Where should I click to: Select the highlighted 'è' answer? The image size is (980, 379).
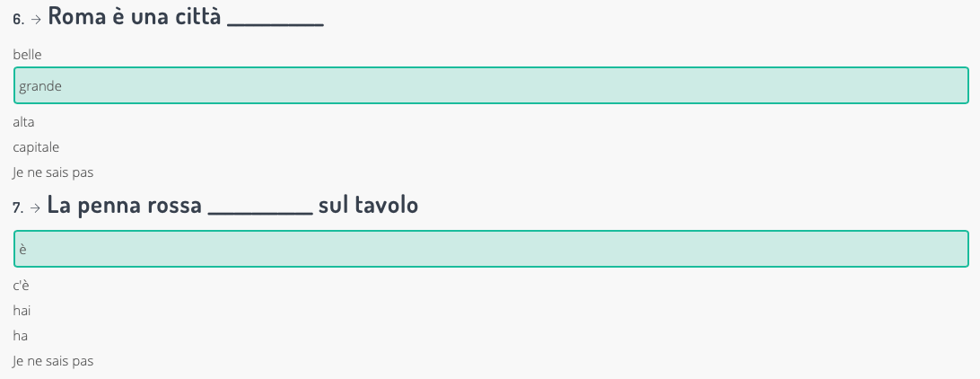(x=490, y=249)
